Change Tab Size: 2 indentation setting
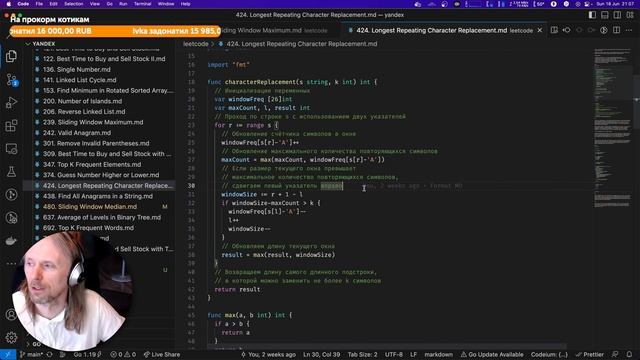The height and width of the screenshot is (360, 640). (362, 354)
